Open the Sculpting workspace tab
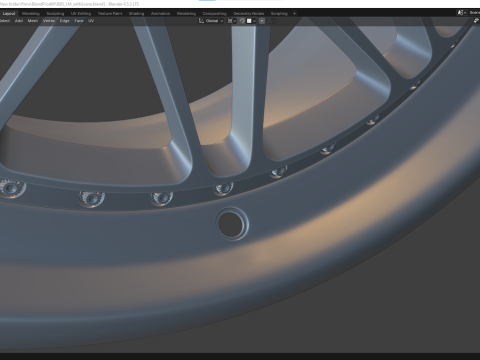The image size is (480, 360). tap(55, 14)
